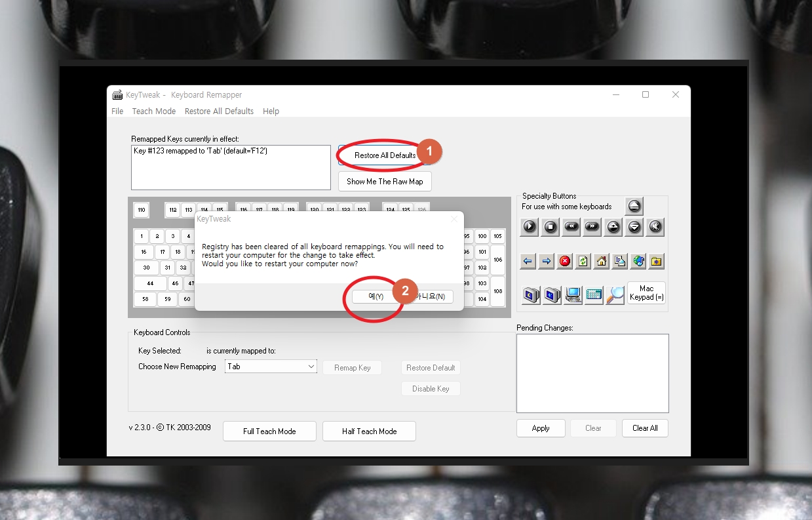This screenshot has height=520, width=812.
Task: Click the Volume Down specialty button
Action: [634, 227]
